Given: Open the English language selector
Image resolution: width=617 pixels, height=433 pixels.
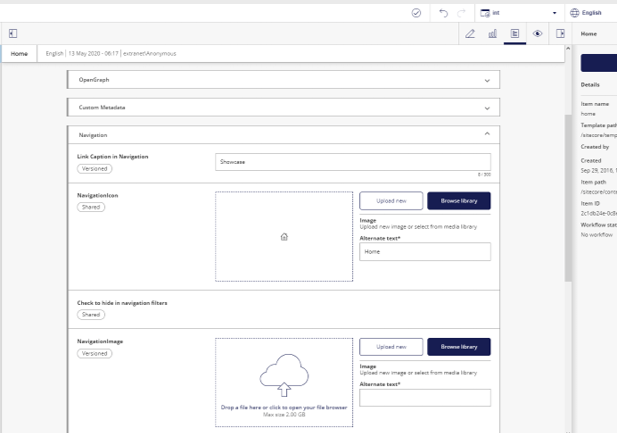Looking at the screenshot, I should click(591, 13).
